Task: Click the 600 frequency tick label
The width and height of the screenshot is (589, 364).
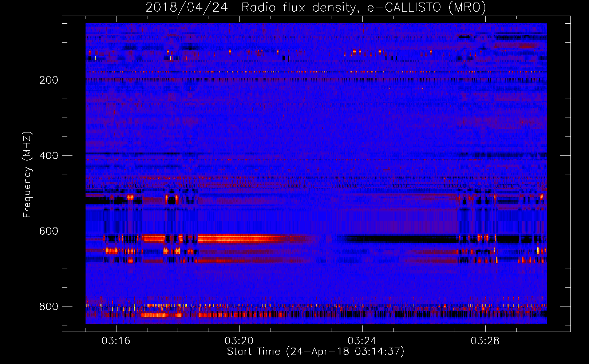Action: click(x=49, y=232)
